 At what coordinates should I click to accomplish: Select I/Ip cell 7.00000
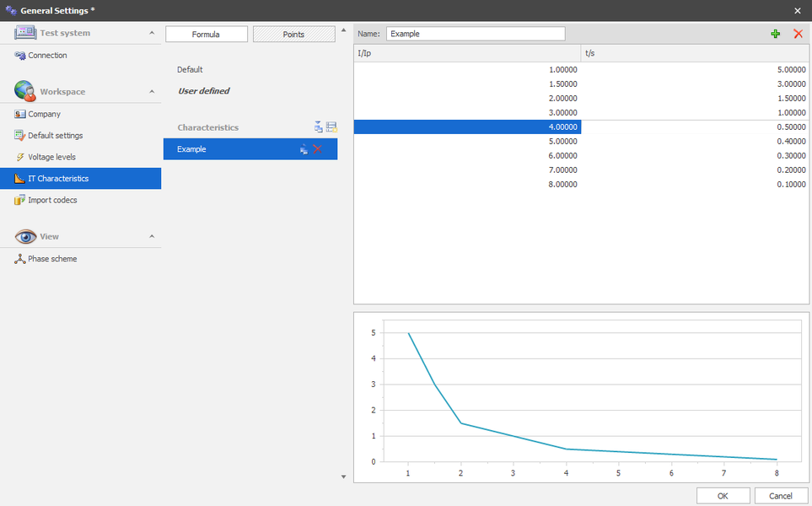point(468,170)
